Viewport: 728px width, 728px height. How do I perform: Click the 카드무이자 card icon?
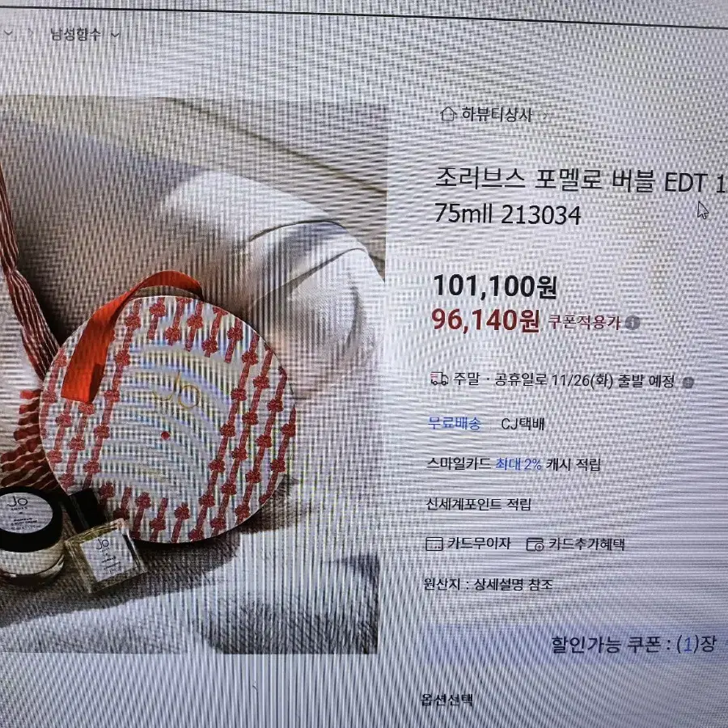pos(434,544)
